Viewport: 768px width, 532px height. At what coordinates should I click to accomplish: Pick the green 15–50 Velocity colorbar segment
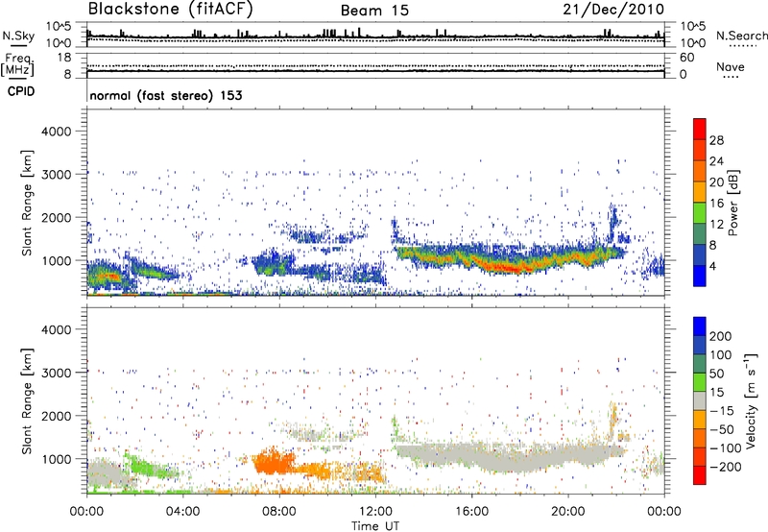coord(700,382)
